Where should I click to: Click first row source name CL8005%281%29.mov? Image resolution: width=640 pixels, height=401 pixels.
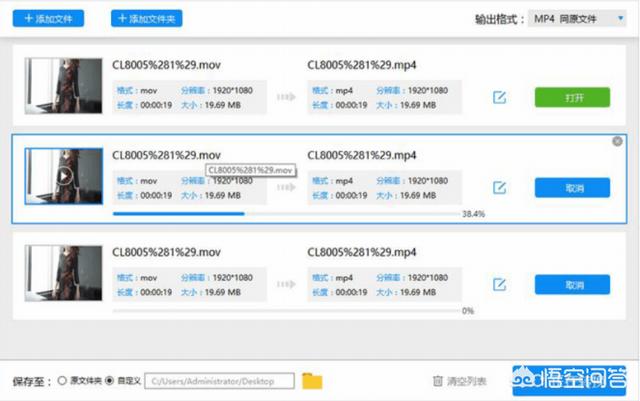(x=166, y=65)
